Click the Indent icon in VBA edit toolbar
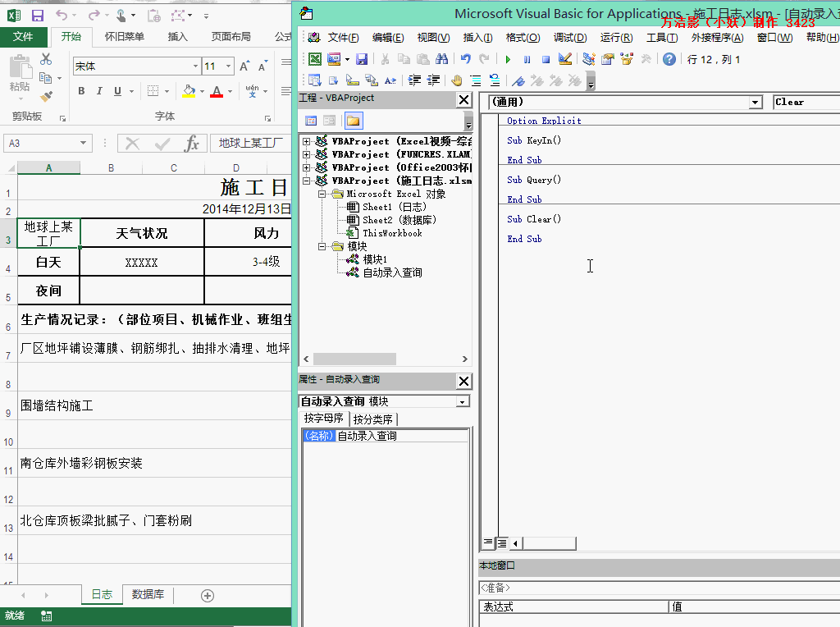This screenshot has height=627, width=840. click(414, 80)
